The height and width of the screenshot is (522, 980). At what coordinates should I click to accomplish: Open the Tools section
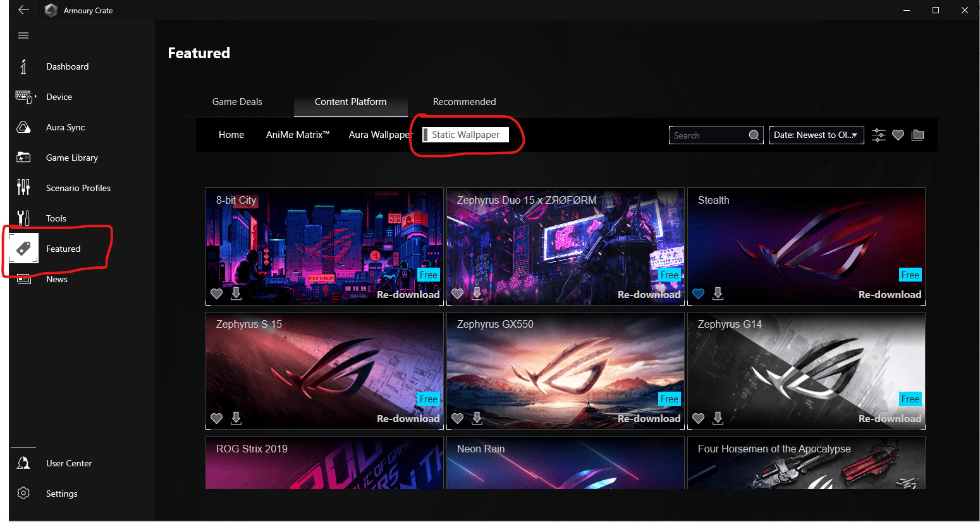(x=56, y=218)
